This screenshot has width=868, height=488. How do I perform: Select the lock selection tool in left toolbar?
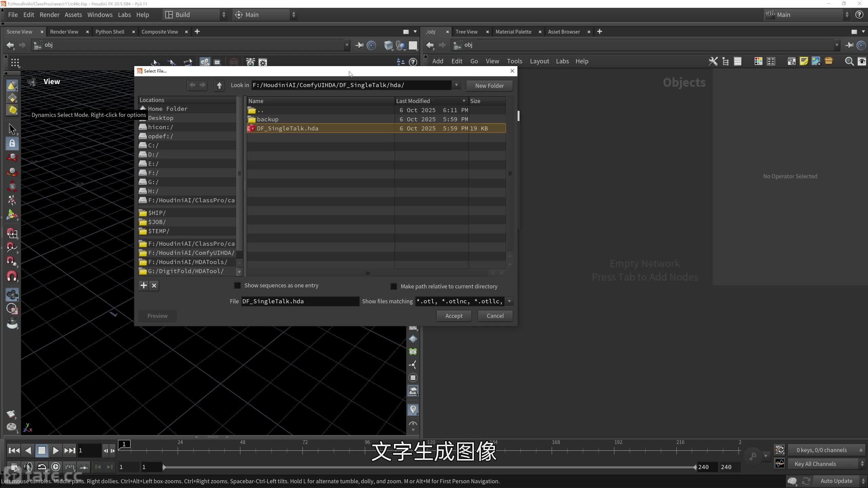(12, 143)
